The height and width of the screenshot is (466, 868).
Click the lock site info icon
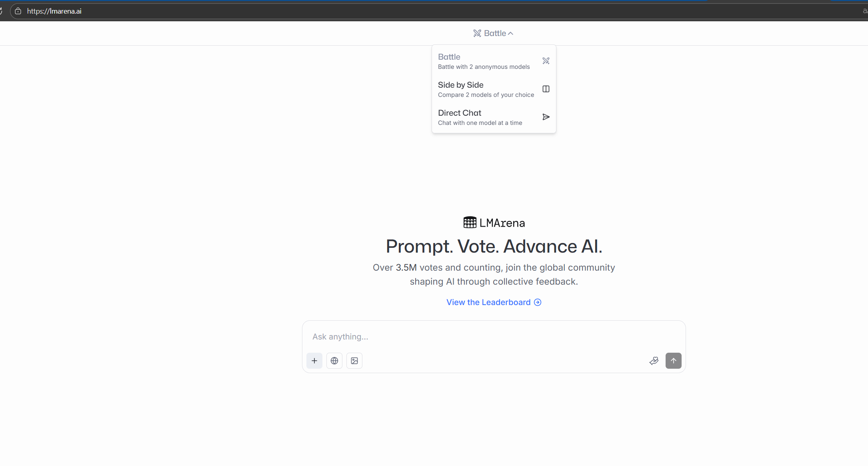pos(18,11)
